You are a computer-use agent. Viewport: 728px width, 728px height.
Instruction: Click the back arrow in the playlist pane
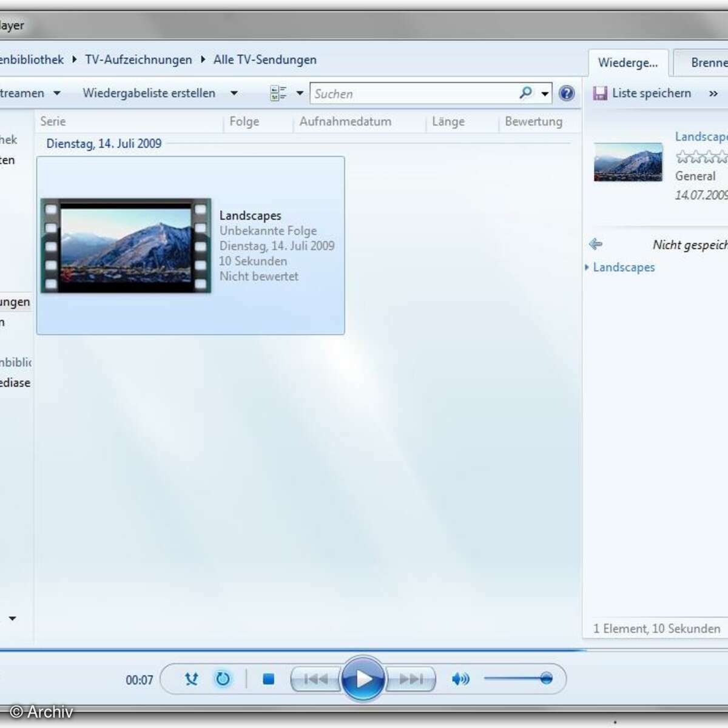[596, 244]
